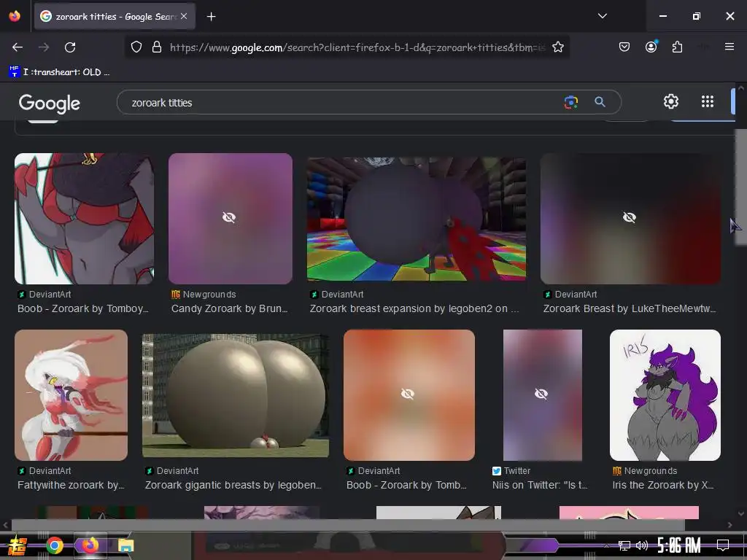Show site security lock information
The image size is (747, 560).
point(157,47)
